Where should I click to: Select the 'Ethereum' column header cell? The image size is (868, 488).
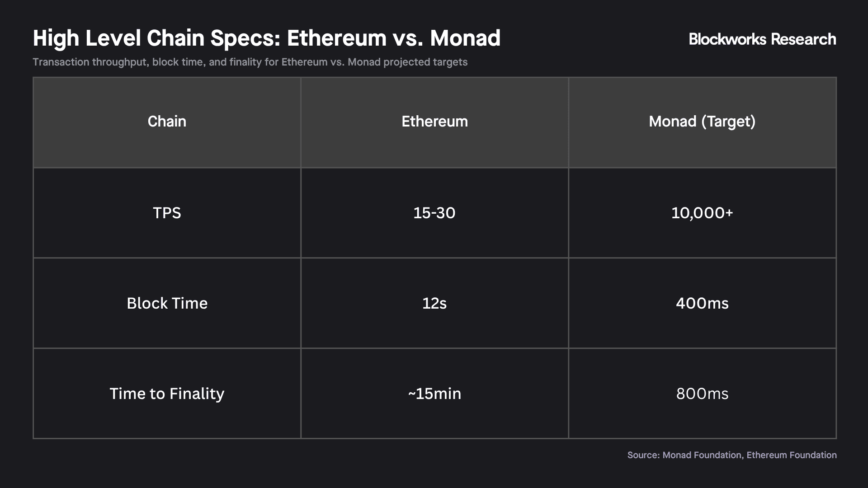click(434, 122)
